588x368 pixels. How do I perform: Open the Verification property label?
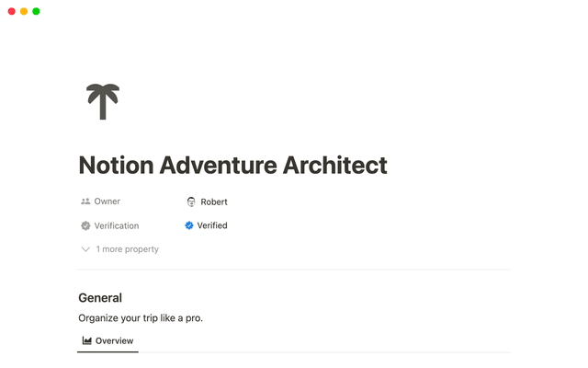click(x=116, y=225)
